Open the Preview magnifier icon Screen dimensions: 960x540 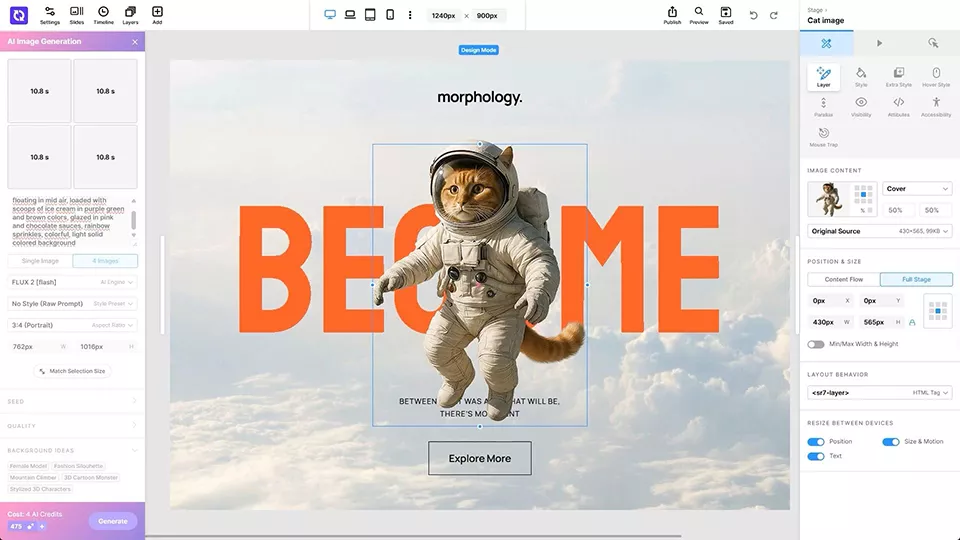click(699, 14)
